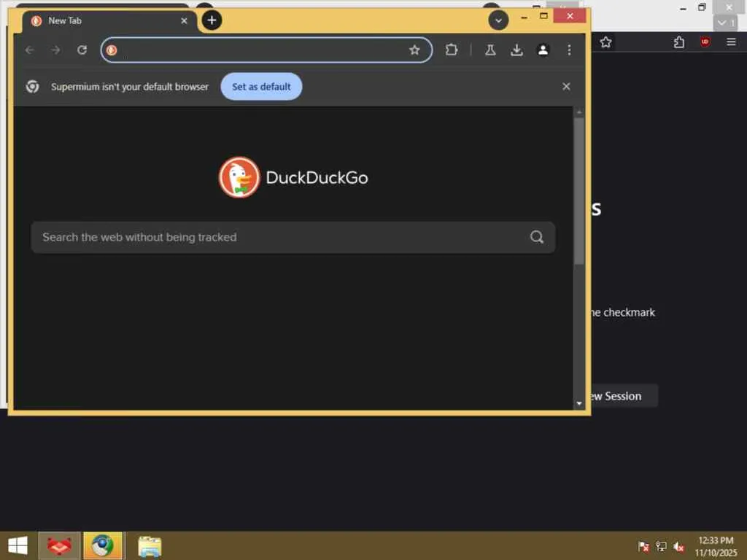Maximize the Supermium window

pos(543,16)
